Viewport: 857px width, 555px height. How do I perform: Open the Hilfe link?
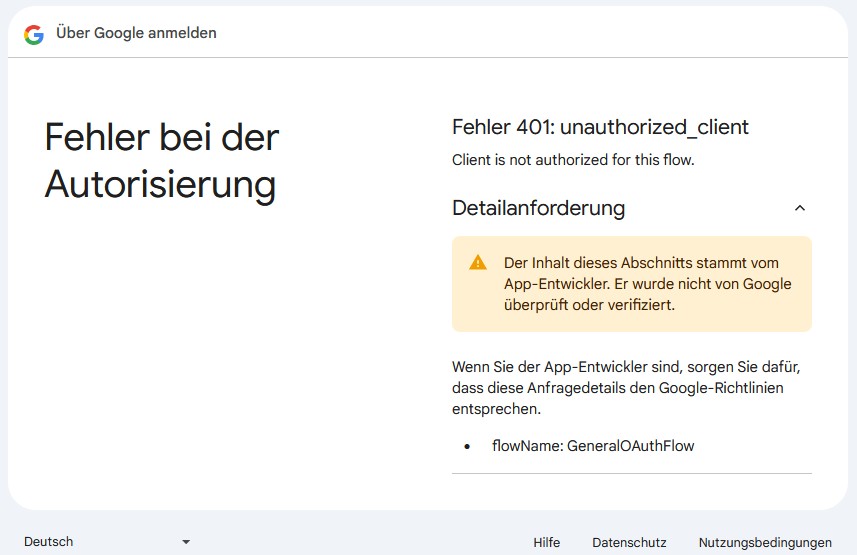click(x=547, y=542)
